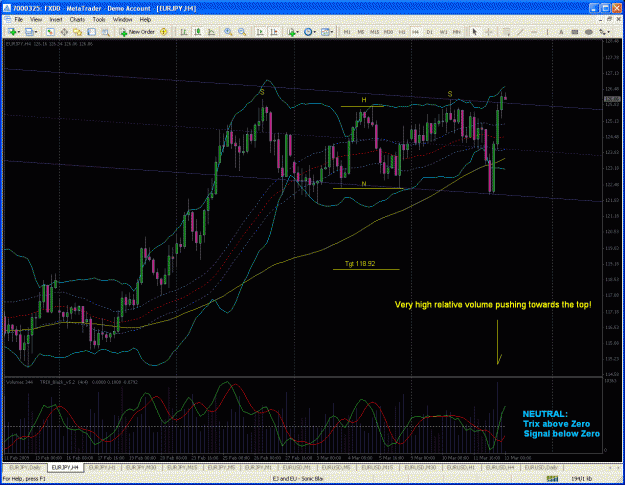Switch chart to line chart
This screenshot has width=625, height=485.
click(211, 32)
